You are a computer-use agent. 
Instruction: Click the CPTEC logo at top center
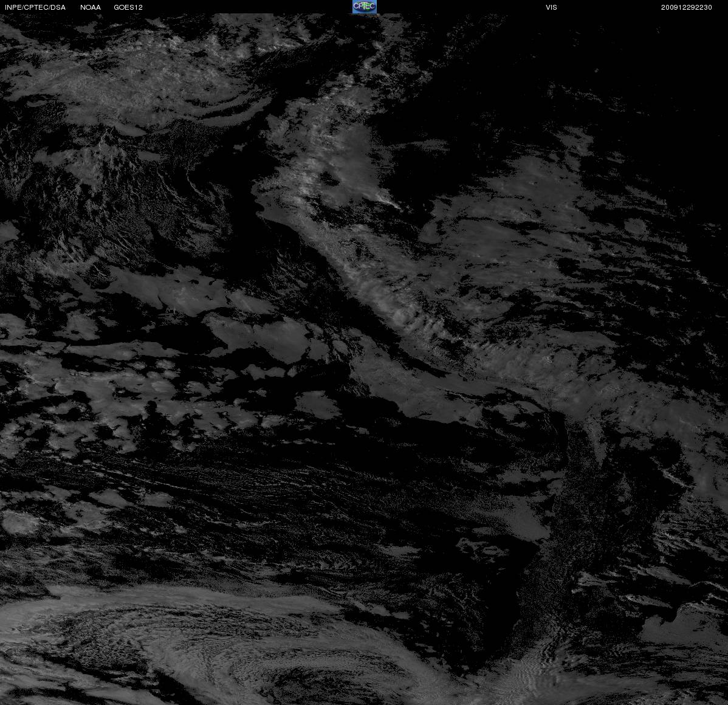point(364,7)
